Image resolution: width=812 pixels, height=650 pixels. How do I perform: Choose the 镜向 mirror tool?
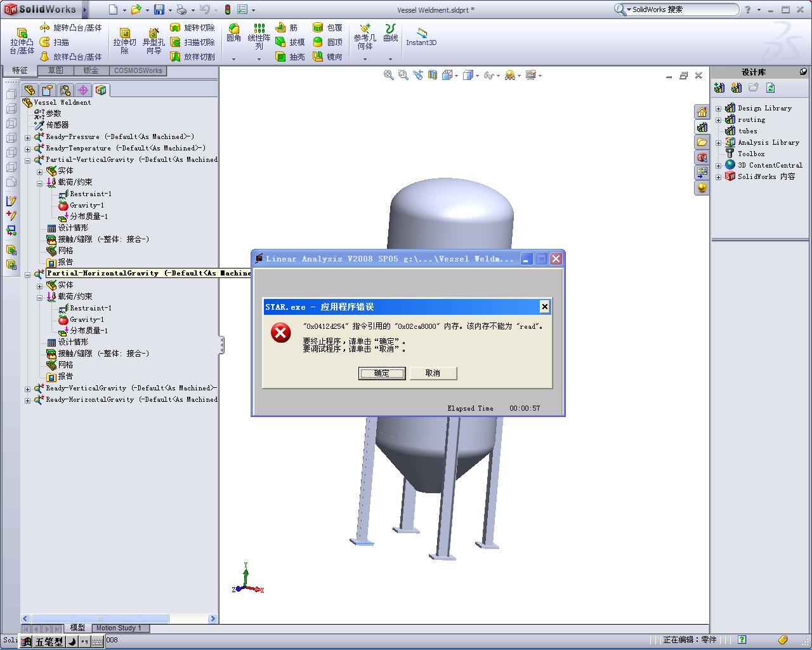[x=327, y=56]
